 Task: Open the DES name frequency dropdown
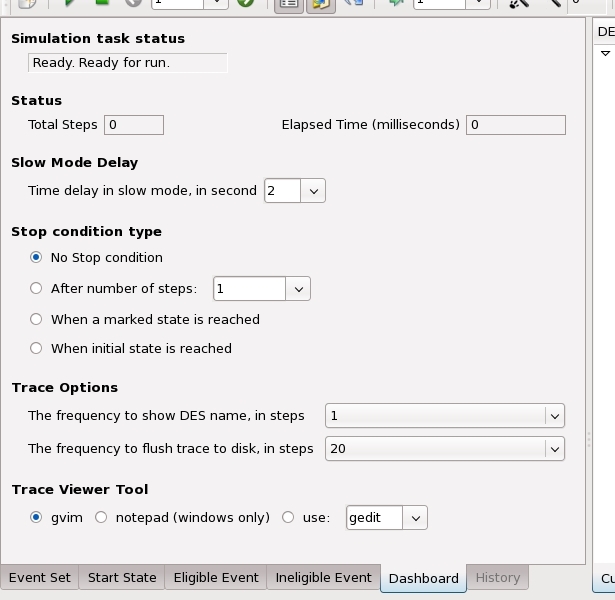554,416
